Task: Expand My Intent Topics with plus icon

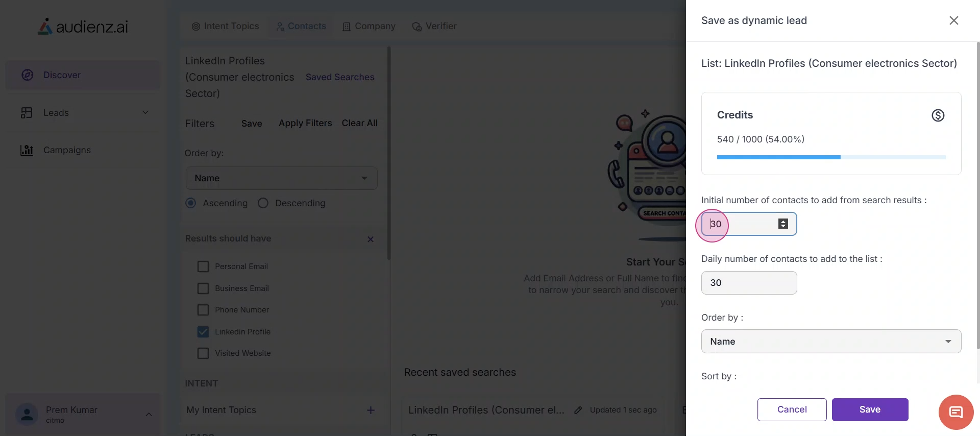Action: tap(371, 410)
